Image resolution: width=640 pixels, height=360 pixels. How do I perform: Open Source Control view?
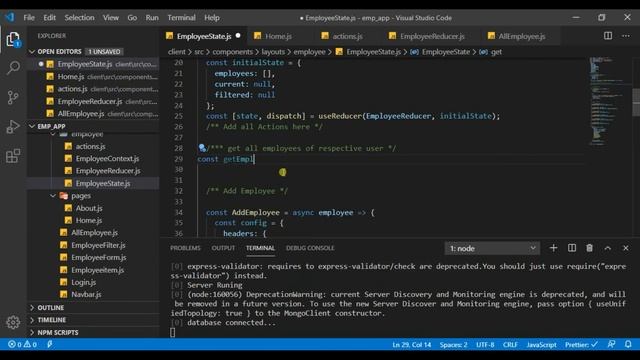click(13, 97)
